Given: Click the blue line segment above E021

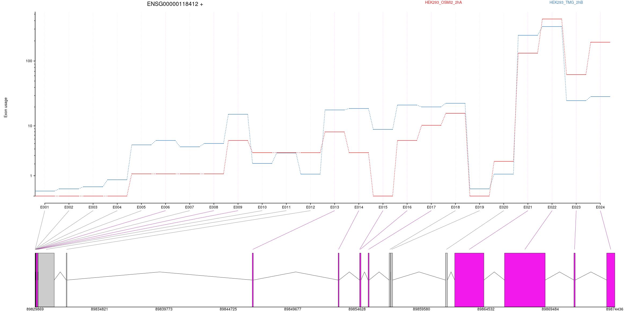Looking at the screenshot, I should 528,35.
